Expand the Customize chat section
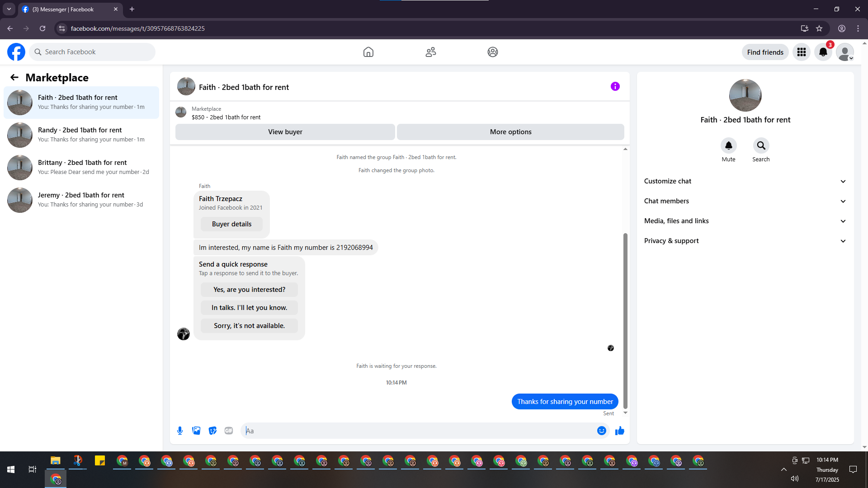 (x=745, y=181)
